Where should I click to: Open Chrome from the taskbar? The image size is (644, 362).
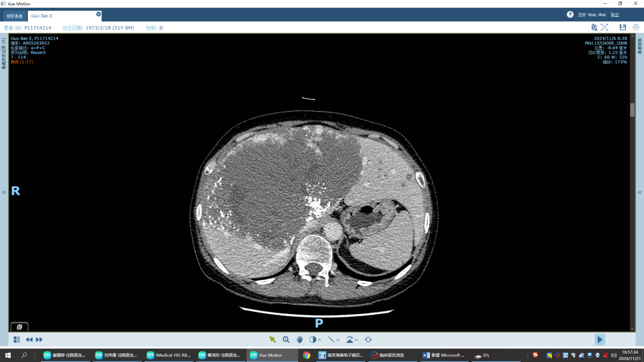pyautogui.click(x=307, y=355)
